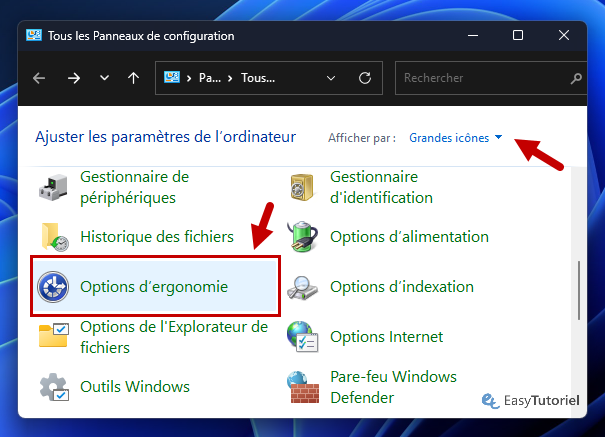Open the Grandes icônes view dropdown
Viewport: 605px width, 437px height.
click(455, 138)
